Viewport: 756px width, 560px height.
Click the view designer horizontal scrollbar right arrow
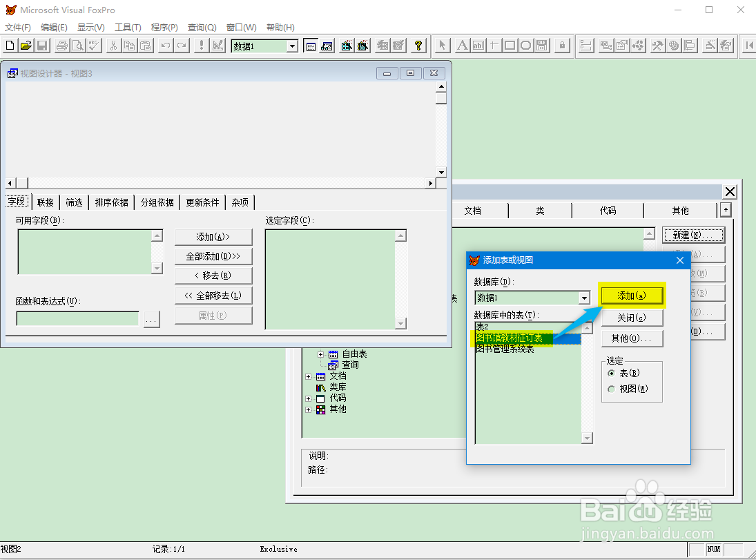click(x=431, y=183)
